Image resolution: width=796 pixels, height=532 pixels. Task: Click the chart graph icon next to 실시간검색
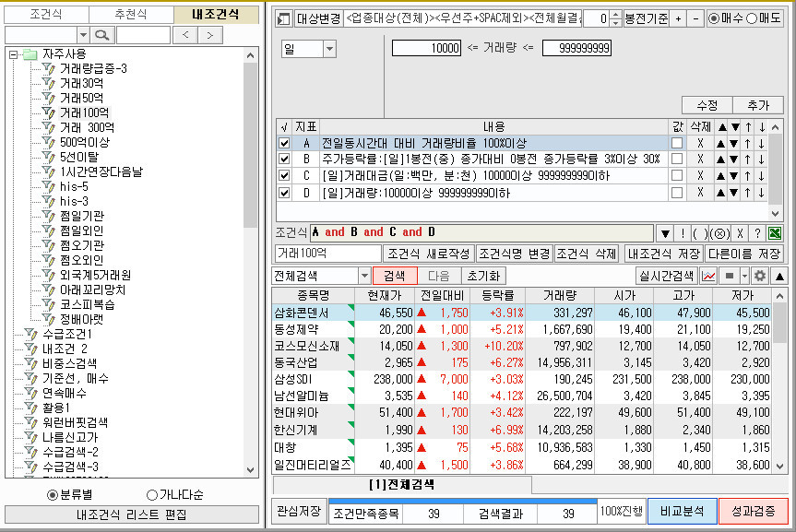[x=707, y=278]
